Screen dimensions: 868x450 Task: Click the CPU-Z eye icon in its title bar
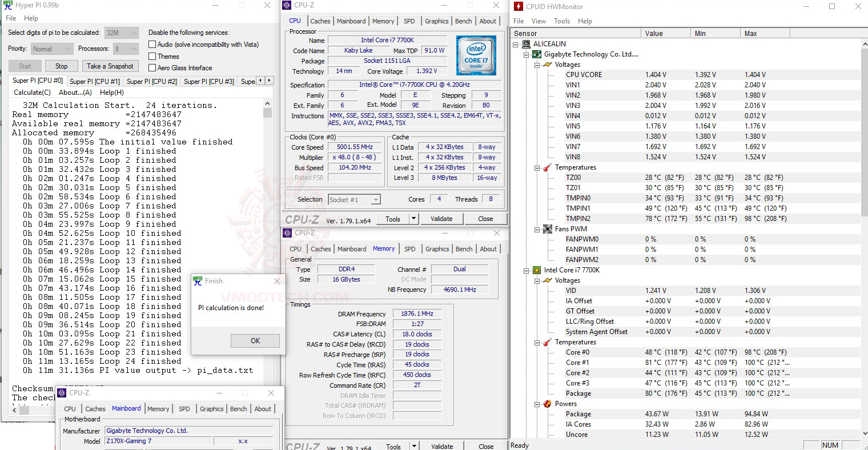click(286, 5)
